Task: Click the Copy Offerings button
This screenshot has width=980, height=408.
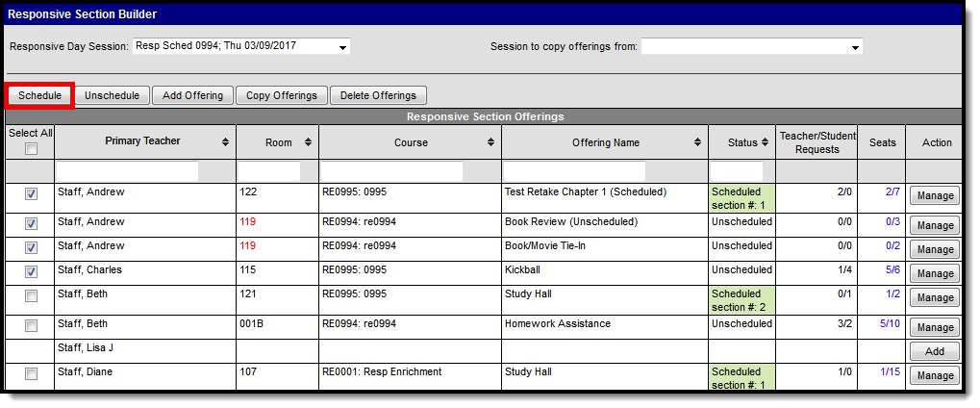Action: (x=282, y=95)
